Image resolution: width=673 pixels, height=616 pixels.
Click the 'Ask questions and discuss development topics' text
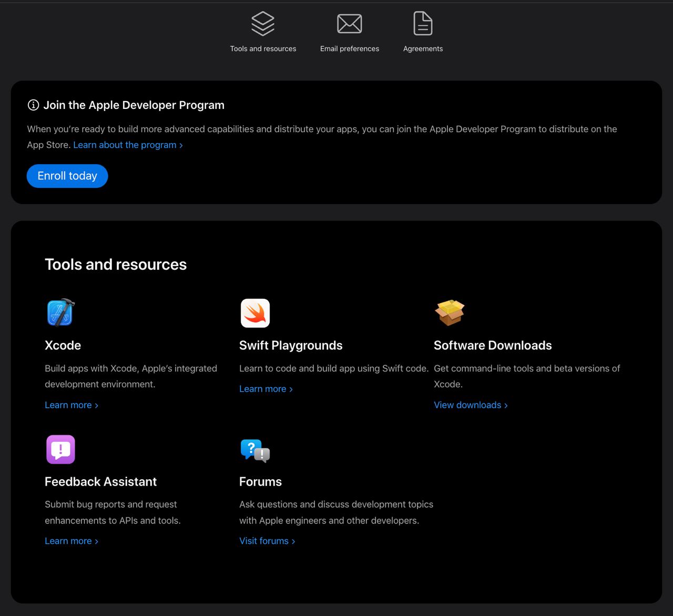(336, 512)
